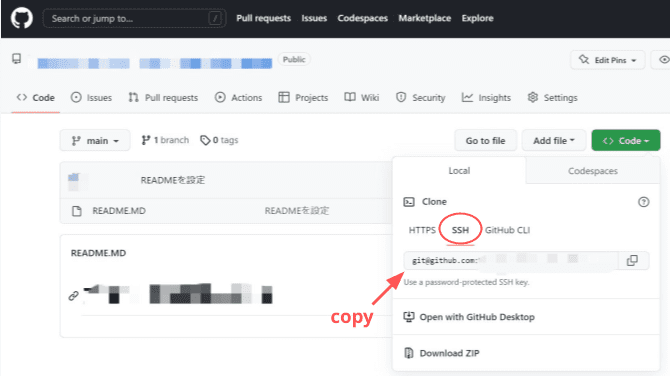Switch to the repository Issues tab
This screenshot has width=670, height=376.
[91, 98]
